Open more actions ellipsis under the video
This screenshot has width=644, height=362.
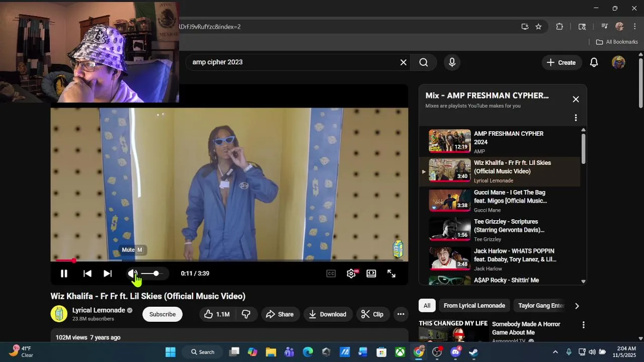pos(400,314)
